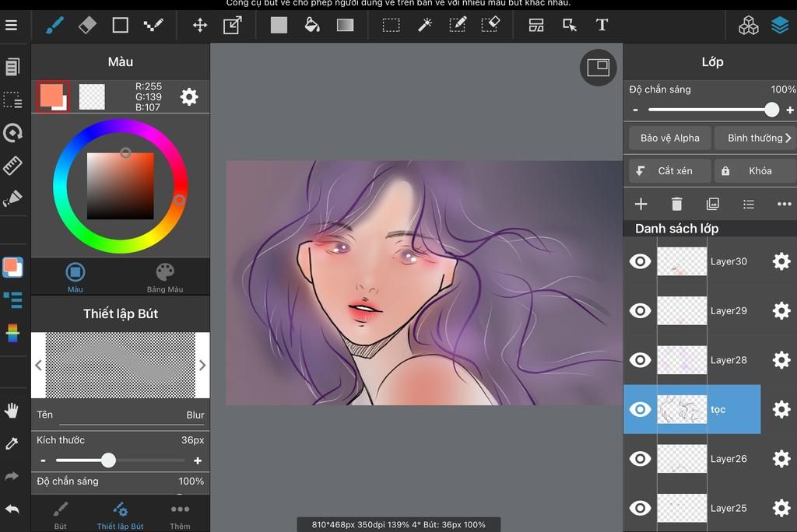This screenshot has height=532, width=797.
Task: Select Layer30 thumbnail
Action: 682,261
